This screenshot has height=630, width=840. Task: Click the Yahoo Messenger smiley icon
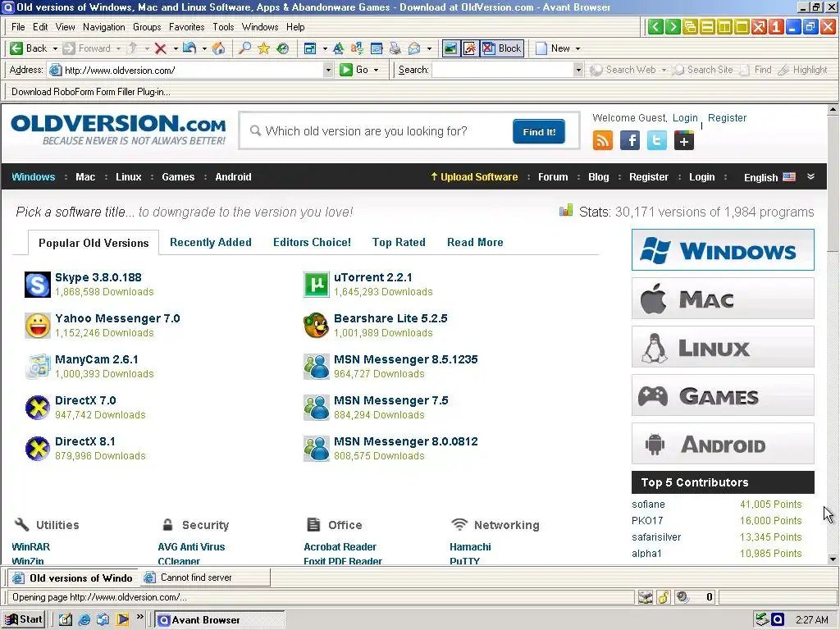click(38, 326)
